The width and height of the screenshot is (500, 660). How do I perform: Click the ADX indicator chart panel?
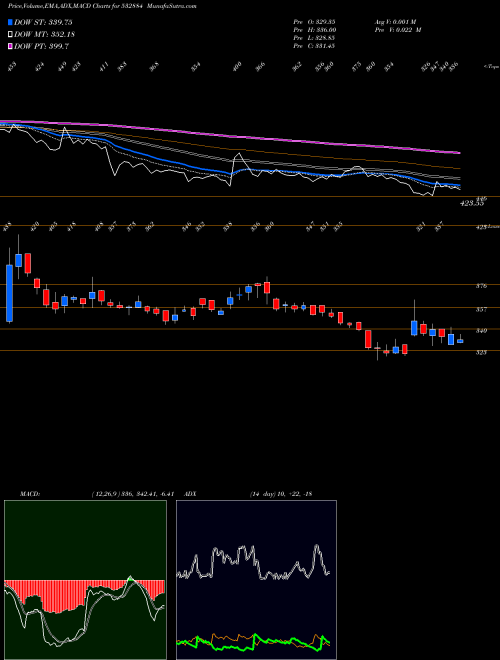point(256,580)
